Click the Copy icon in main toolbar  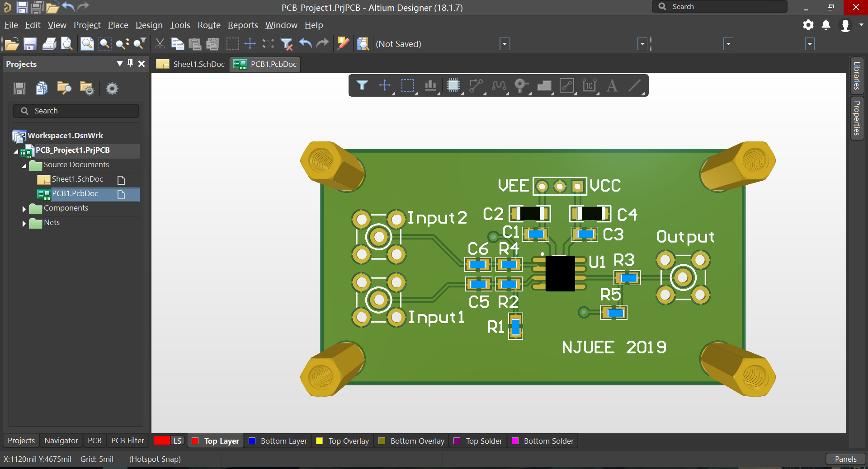[x=177, y=44]
